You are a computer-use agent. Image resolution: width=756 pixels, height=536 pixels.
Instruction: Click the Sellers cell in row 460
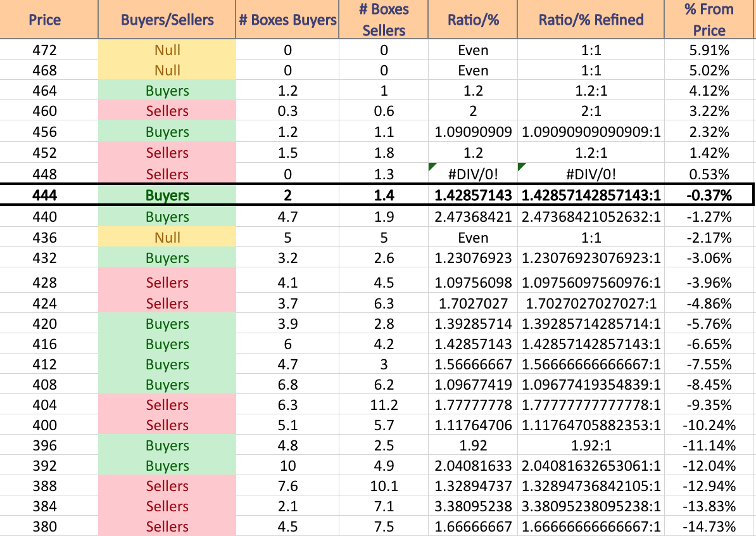pyautogui.click(x=167, y=110)
